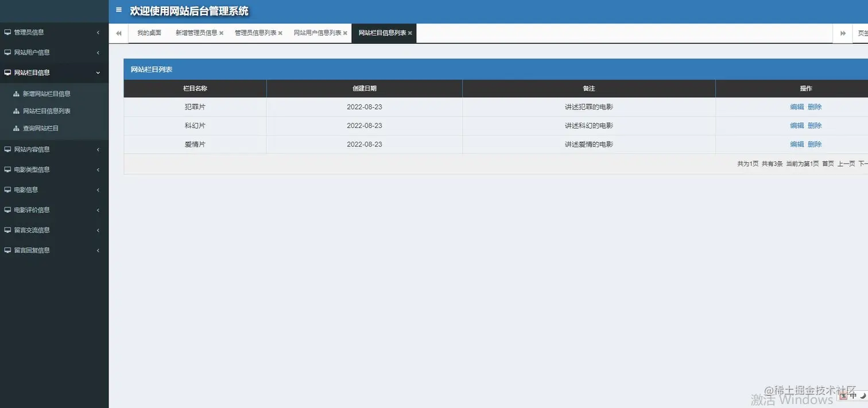Click sitemap icon beside 网站栏目信息列表
The image size is (868, 408).
pos(16,111)
